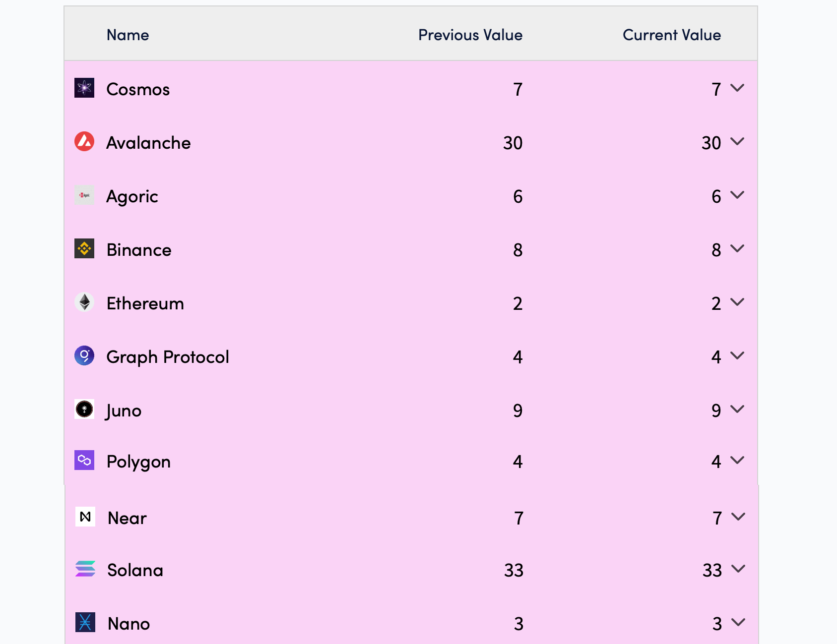Expand the Ethereum row chevron
Image resolution: width=837 pixels, height=644 pixels.
coord(737,302)
